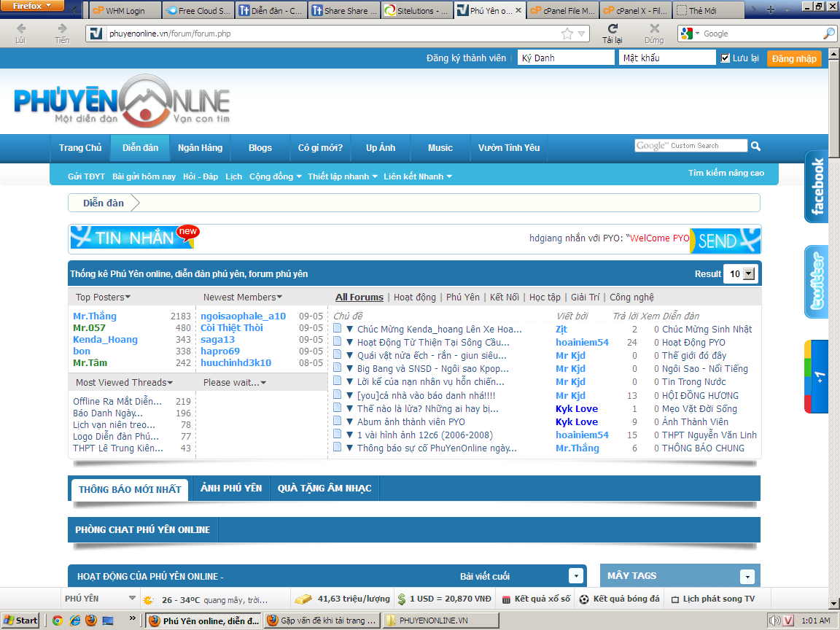Switch to the Ảnh Phú Yên tab
The width and height of the screenshot is (840, 630).
231,488
